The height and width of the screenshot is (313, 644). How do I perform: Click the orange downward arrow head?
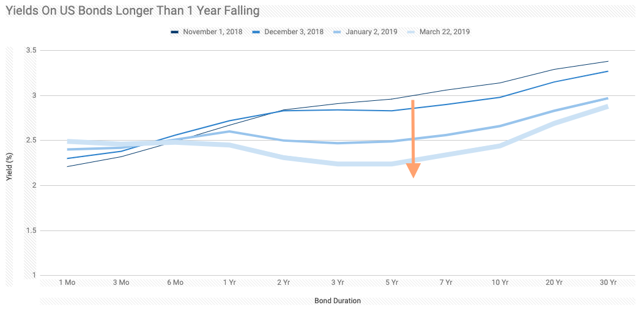tap(413, 170)
